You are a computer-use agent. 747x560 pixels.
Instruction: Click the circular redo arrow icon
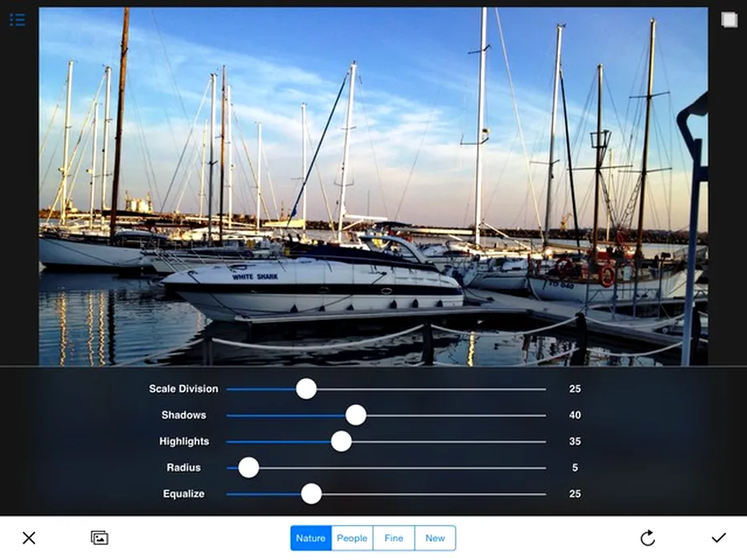pyautogui.click(x=648, y=538)
